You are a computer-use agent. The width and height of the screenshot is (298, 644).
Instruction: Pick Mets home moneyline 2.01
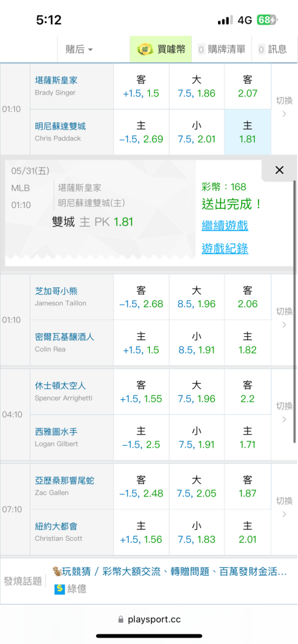tap(248, 533)
